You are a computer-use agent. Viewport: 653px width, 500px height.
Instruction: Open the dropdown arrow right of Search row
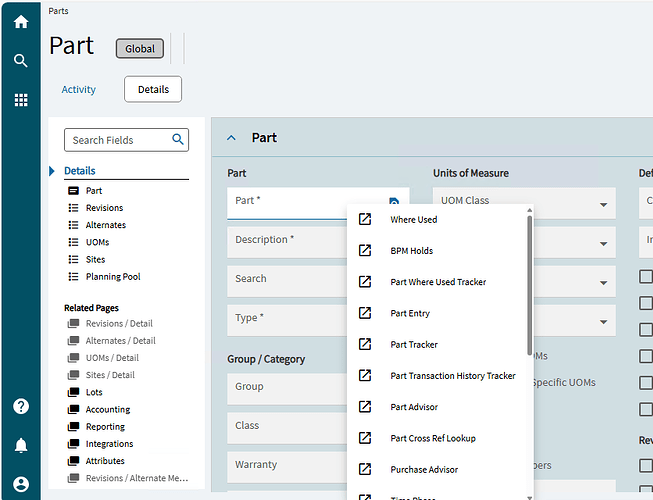point(603,283)
